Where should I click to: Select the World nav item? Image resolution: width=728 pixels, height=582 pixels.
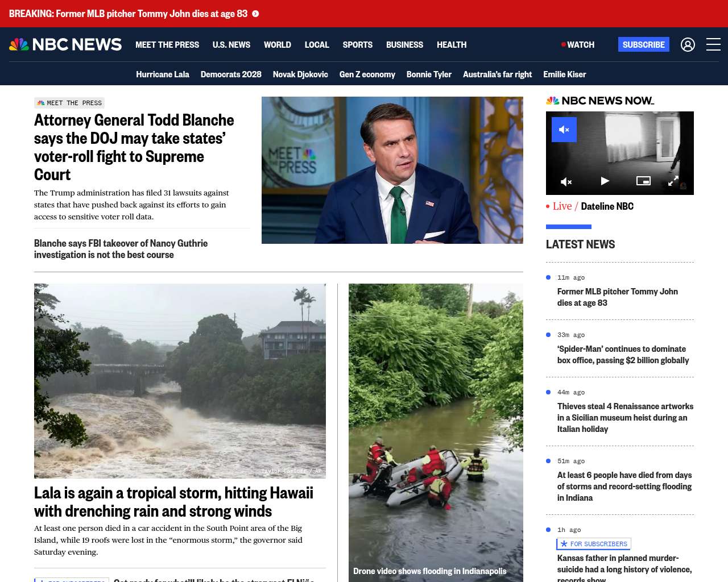click(278, 44)
